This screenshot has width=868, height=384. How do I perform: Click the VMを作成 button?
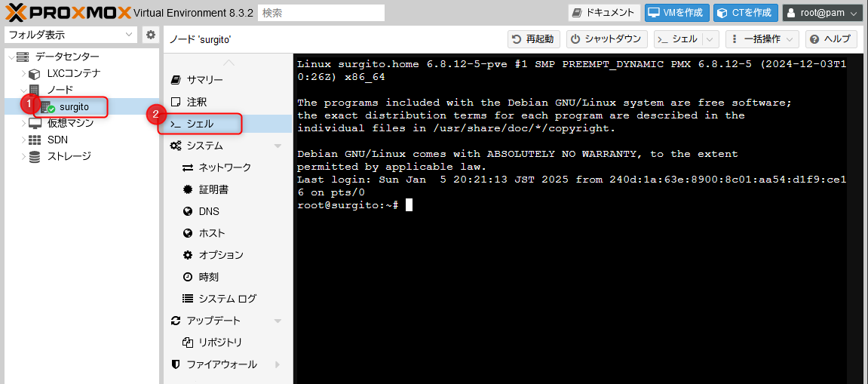tap(676, 13)
